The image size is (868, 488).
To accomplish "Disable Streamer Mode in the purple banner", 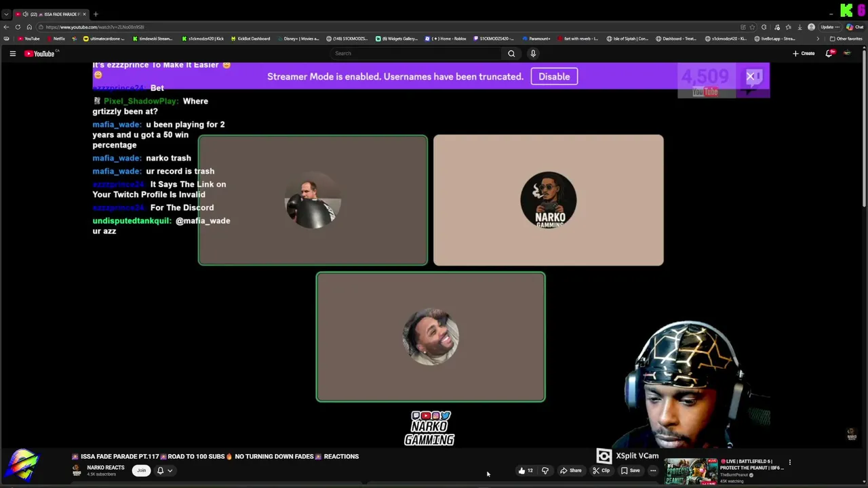I will pyautogui.click(x=554, y=77).
